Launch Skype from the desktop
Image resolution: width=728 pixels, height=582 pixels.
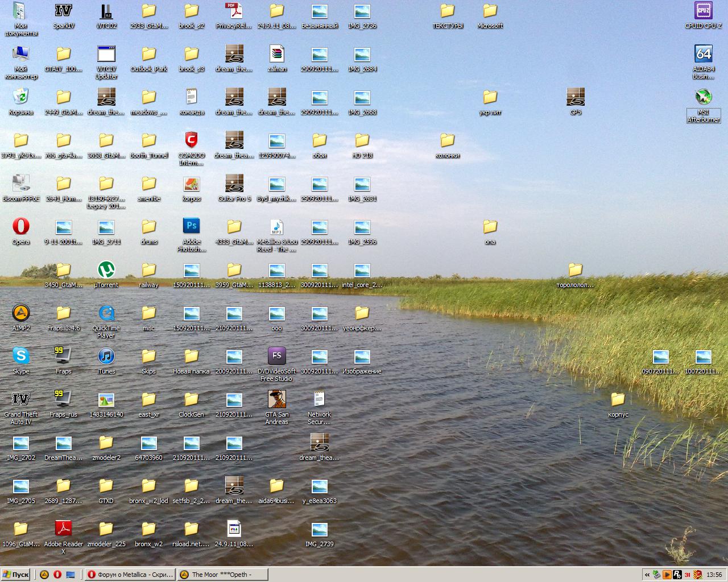[21, 356]
